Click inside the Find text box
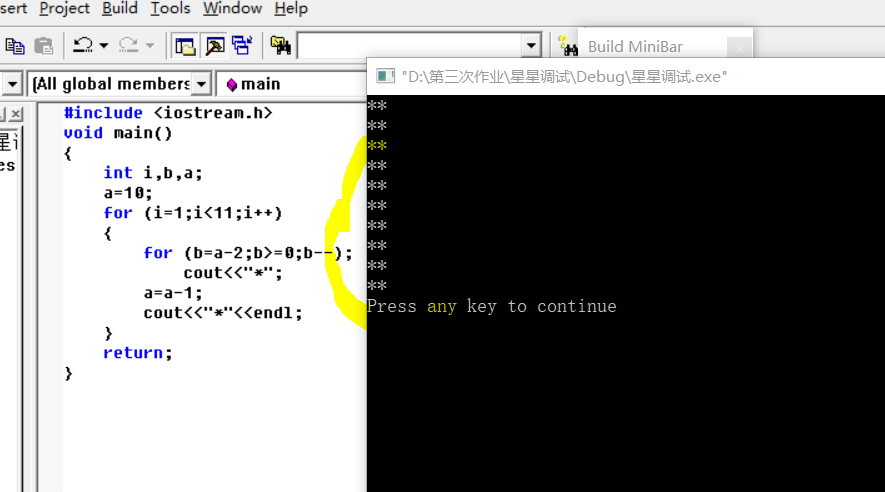885x492 pixels. [x=410, y=46]
